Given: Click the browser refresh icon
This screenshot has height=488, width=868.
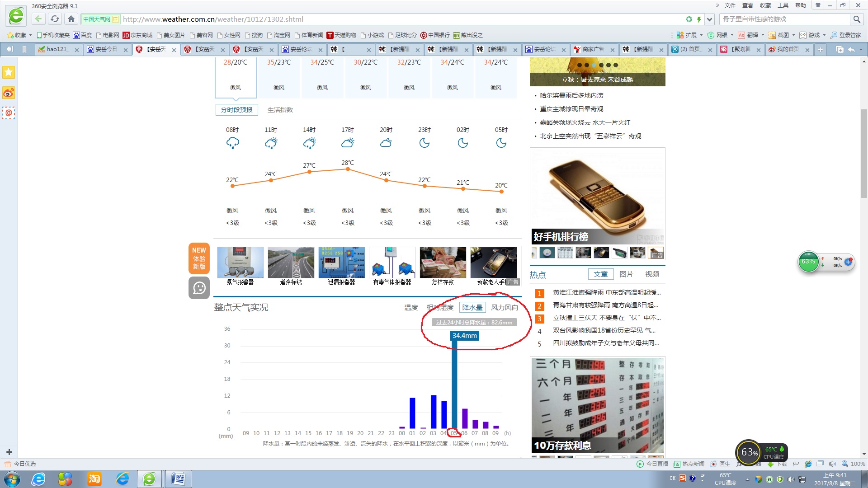Looking at the screenshot, I should pyautogui.click(x=55, y=19).
